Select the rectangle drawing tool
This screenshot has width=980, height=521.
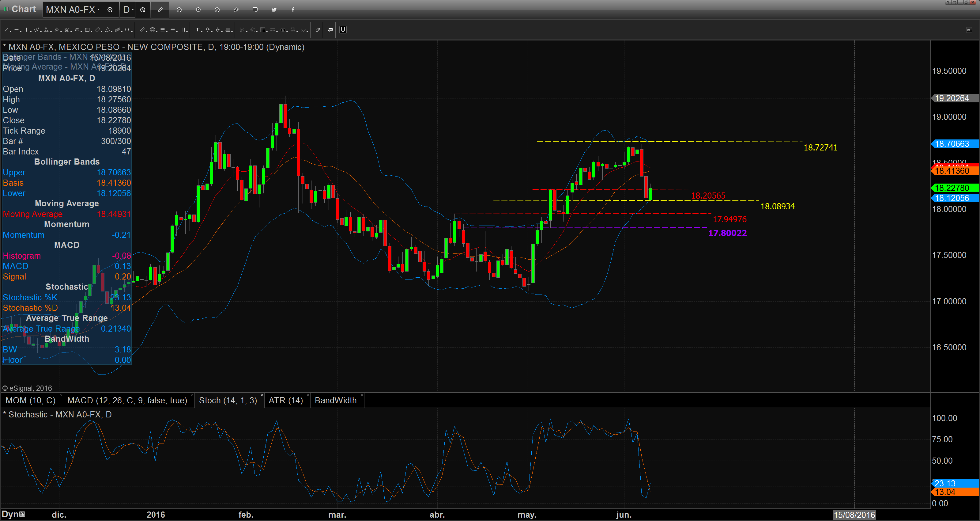[x=87, y=30]
